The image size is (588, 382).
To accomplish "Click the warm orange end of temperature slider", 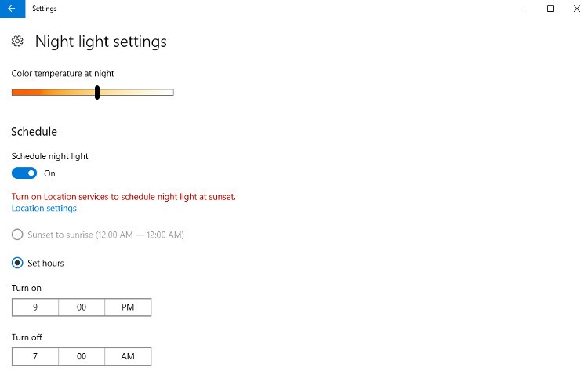I will click(x=17, y=93).
